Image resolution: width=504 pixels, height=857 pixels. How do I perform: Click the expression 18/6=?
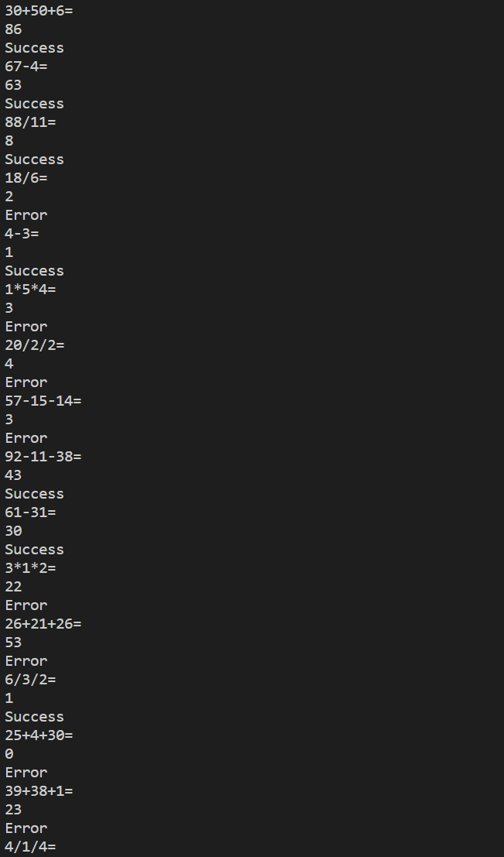coord(26,178)
